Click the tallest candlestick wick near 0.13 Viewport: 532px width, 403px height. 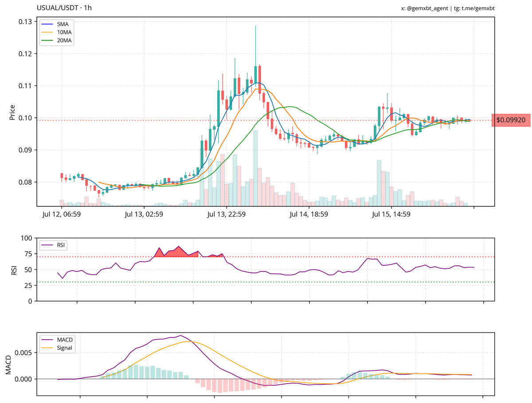coord(256,46)
